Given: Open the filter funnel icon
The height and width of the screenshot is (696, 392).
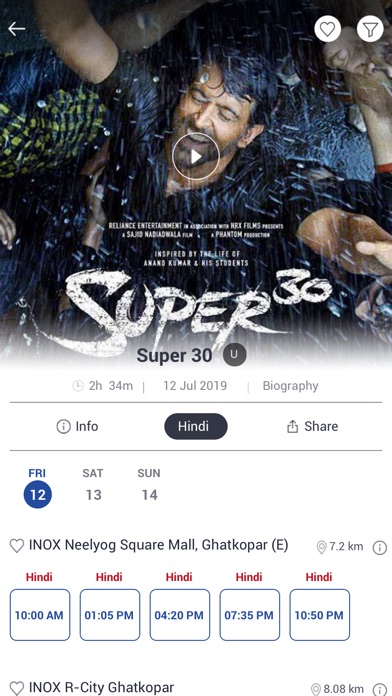Looking at the screenshot, I should pyautogui.click(x=370, y=29).
